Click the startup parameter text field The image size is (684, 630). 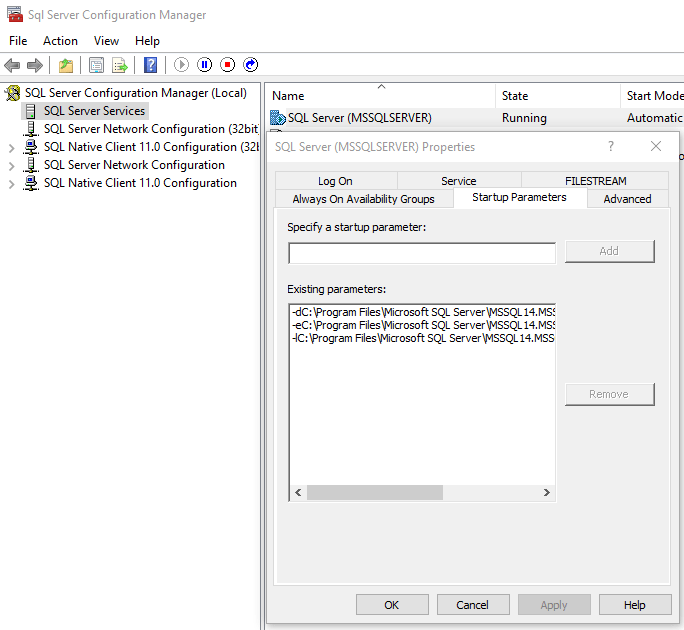click(x=421, y=253)
